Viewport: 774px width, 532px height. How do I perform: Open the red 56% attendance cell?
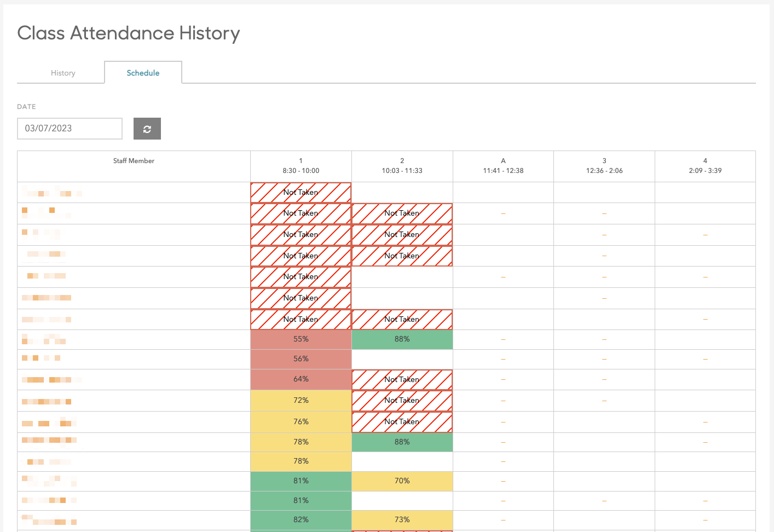click(301, 359)
